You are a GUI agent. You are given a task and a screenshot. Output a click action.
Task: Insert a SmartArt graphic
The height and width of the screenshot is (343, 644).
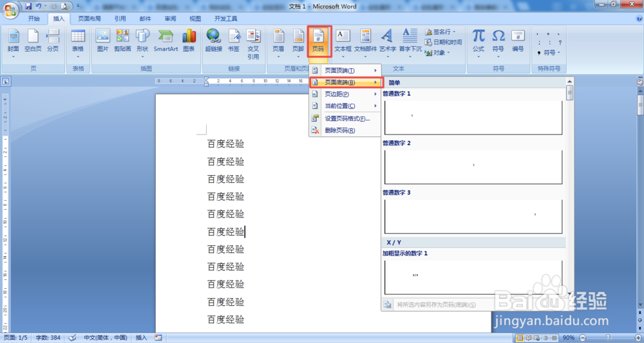click(x=166, y=41)
